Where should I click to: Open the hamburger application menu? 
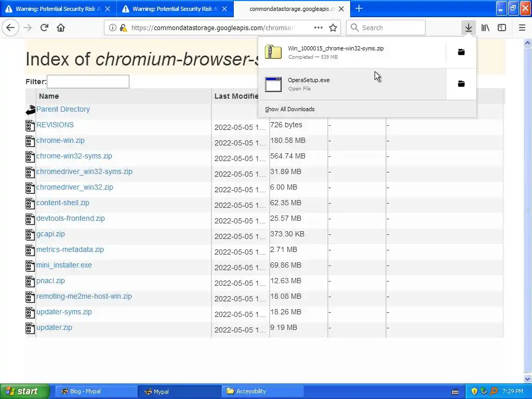tap(522, 28)
